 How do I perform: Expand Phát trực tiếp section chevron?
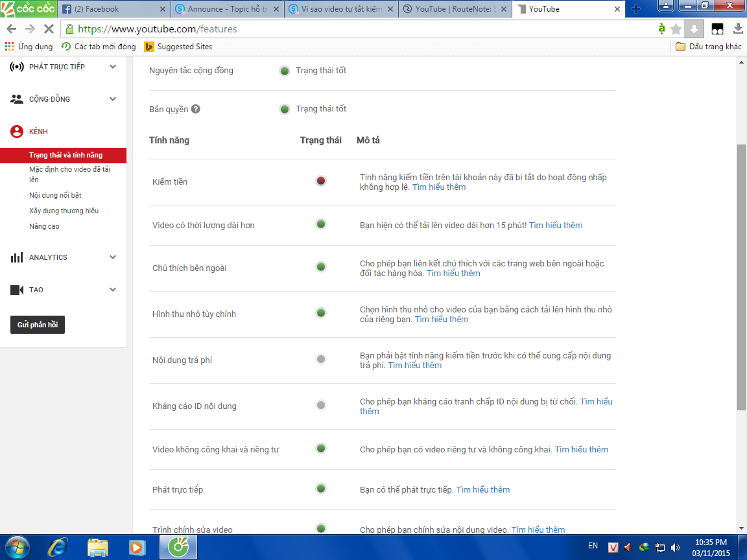click(113, 67)
